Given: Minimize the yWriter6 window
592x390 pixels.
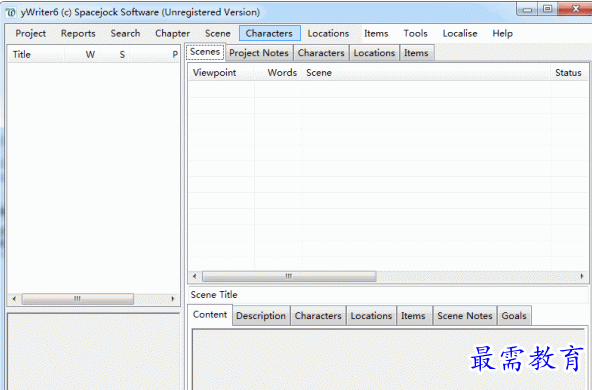Looking at the screenshot, I should (527, 9).
